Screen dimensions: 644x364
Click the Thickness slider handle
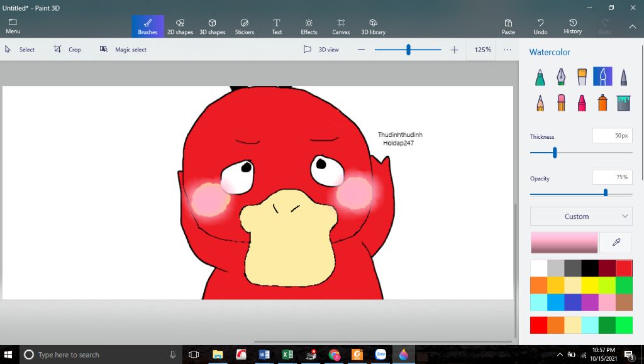(555, 153)
